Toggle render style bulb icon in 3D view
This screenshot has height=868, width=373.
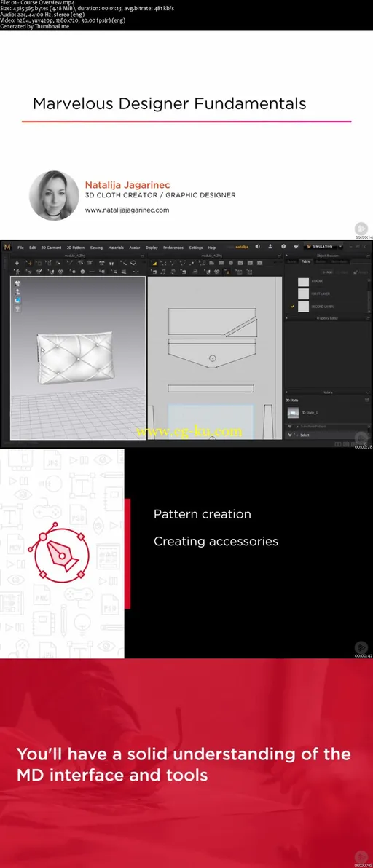[17, 308]
